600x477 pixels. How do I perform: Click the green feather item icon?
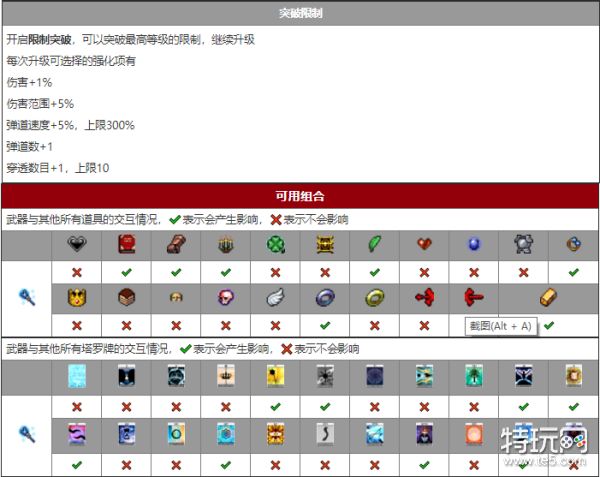(x=373, y=245)
